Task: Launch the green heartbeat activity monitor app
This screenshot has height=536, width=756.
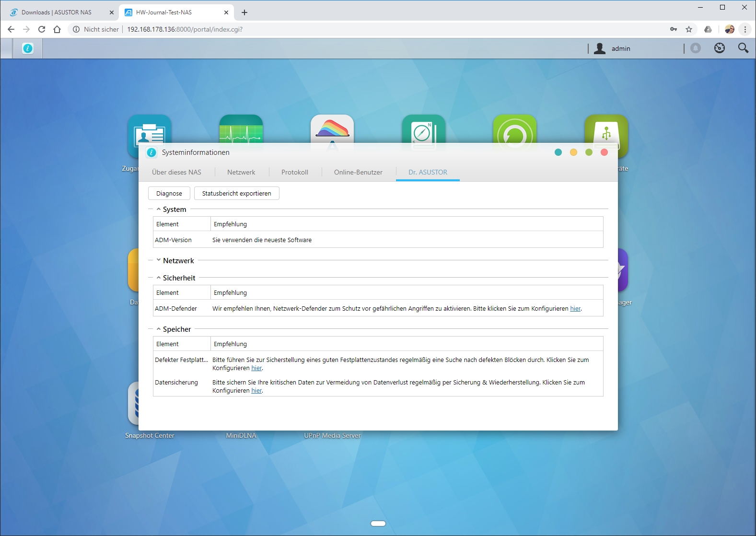Action: pos(241,129)
